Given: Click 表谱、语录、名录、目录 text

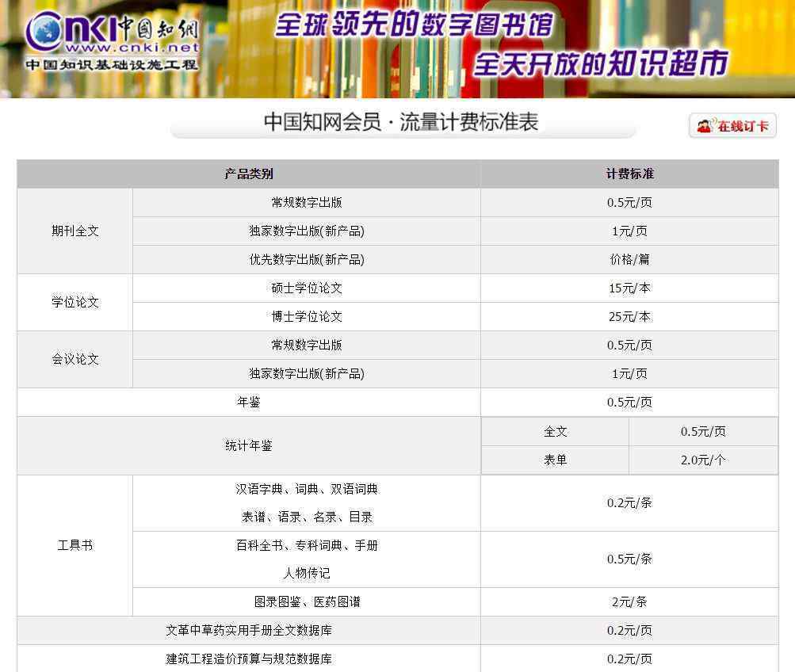Looking at the screenshot, I should (x=307, y=517).
